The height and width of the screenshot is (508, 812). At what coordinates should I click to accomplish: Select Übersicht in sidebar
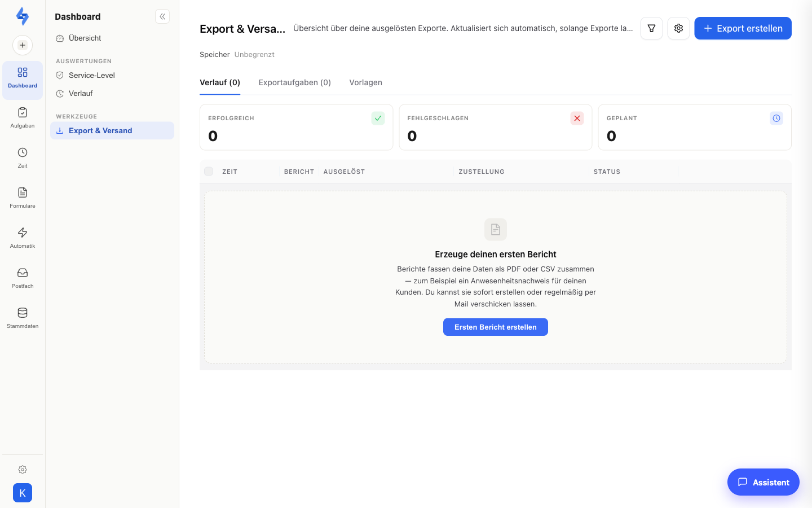112,38
